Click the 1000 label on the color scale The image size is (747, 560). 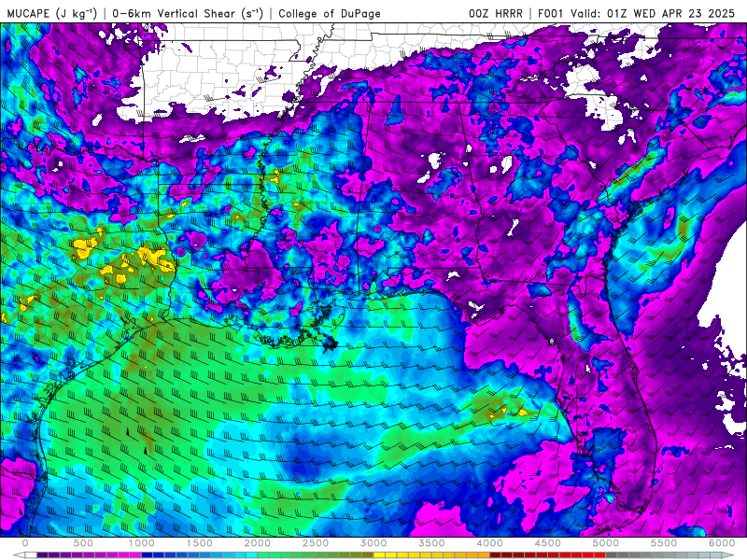click(x=142, y=543)
